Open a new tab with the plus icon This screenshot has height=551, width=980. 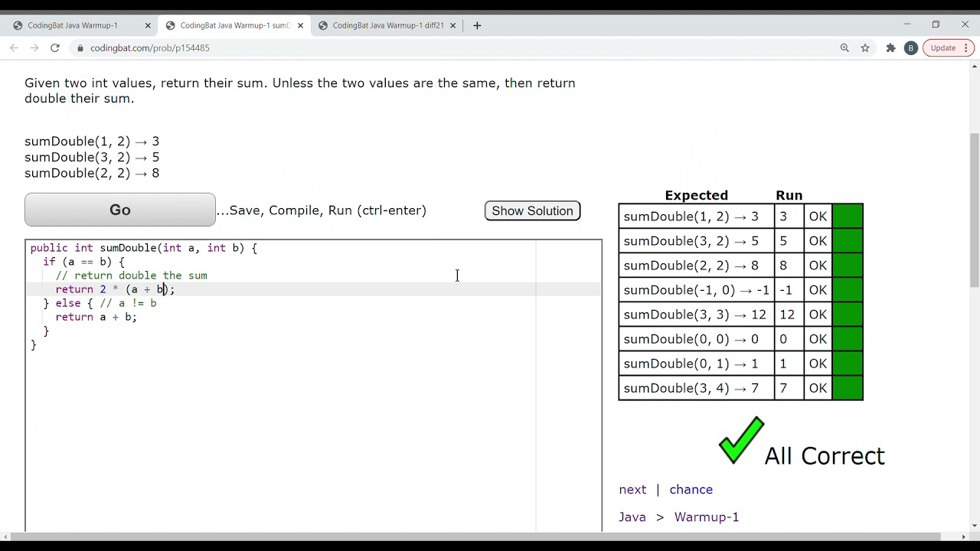pos(477,25)
